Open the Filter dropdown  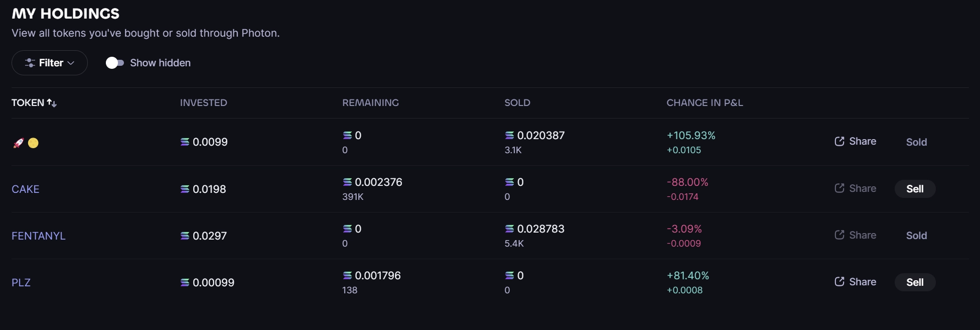[50, 63]
